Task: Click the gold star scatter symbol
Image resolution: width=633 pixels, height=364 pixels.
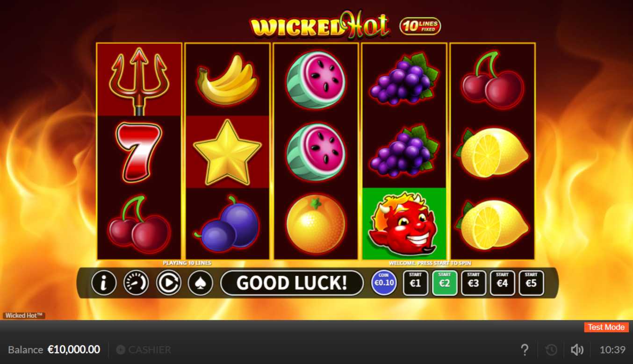Action: point(227,152)
